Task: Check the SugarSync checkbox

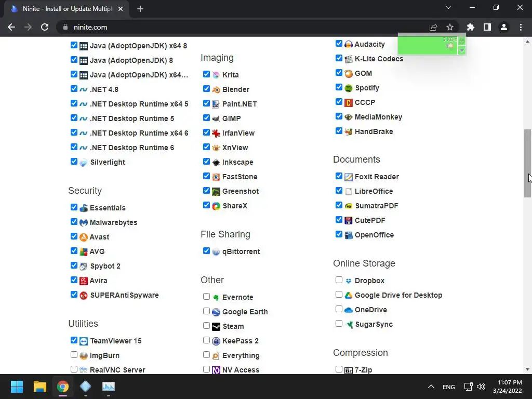Action: (x=339, y=323)
